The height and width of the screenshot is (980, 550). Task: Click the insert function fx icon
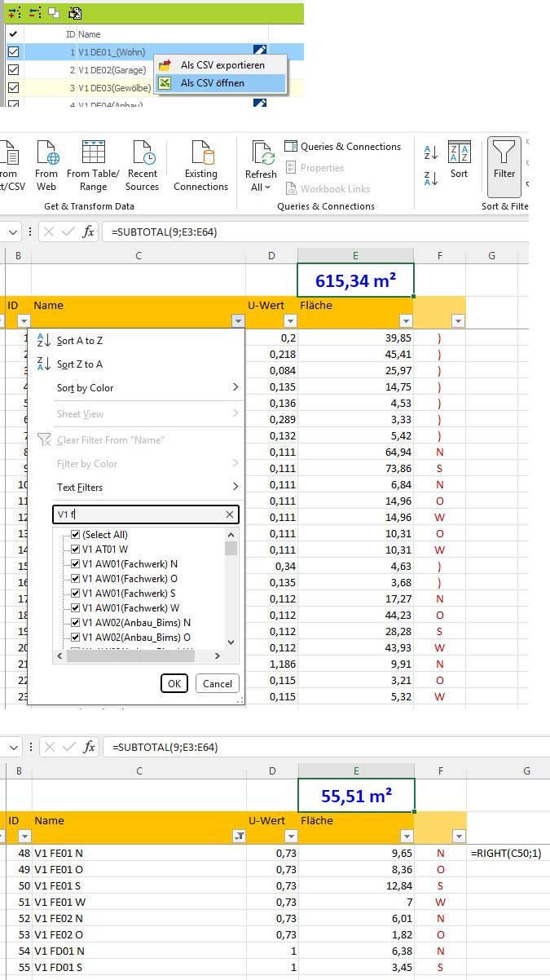[88, 232]
